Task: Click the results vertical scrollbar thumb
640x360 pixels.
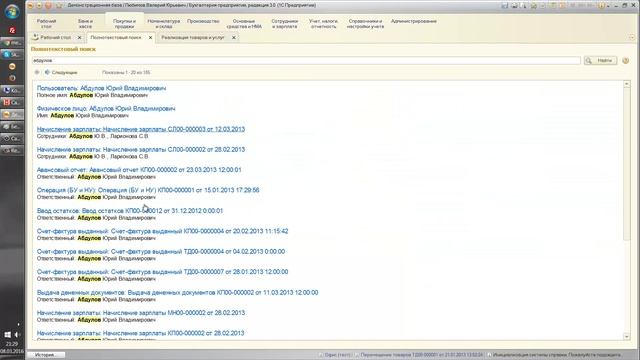Action: point(627,164)
